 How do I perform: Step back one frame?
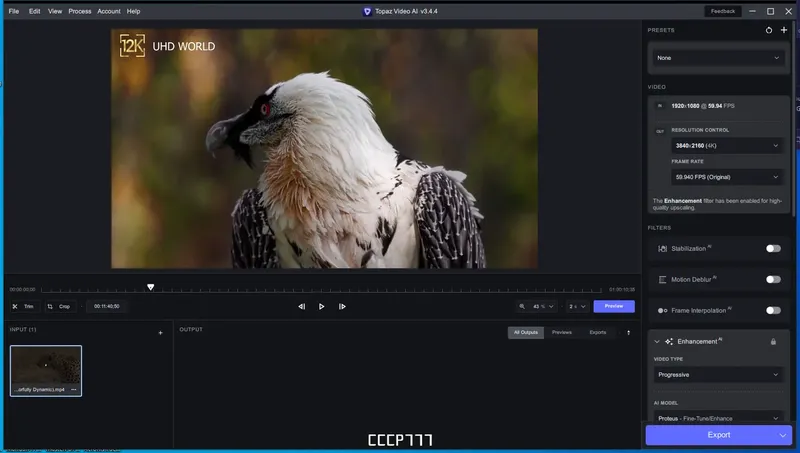[x=302, y=306]
